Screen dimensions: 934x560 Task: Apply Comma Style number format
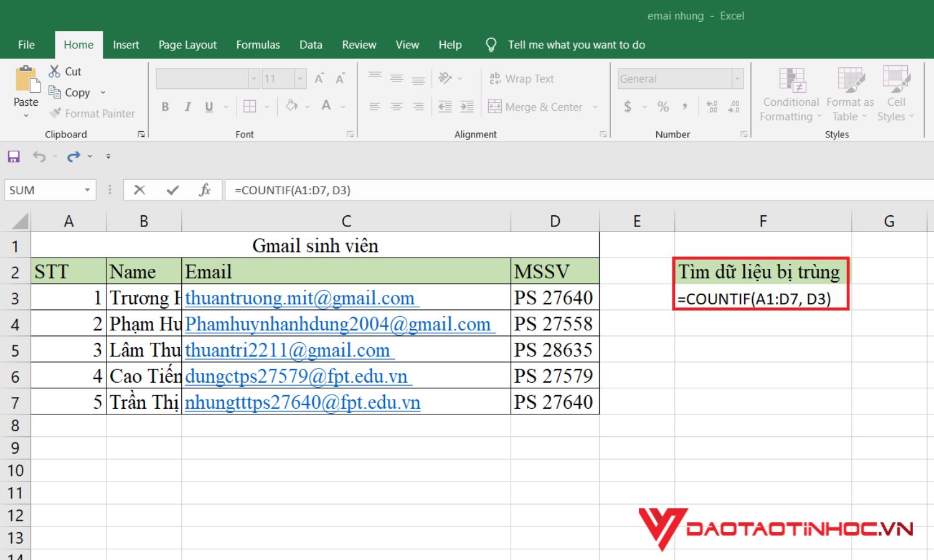(685, 106)
